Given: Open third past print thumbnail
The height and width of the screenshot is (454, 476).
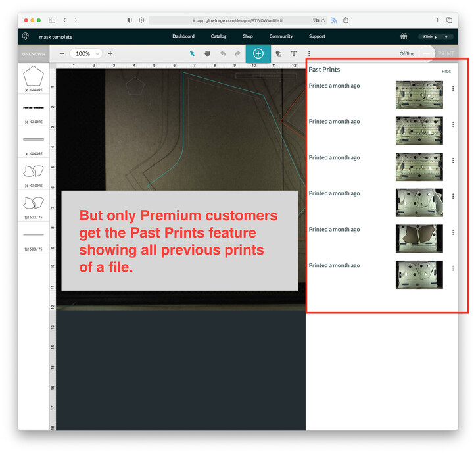Looking at the screenshot, I should coord(419,166).
